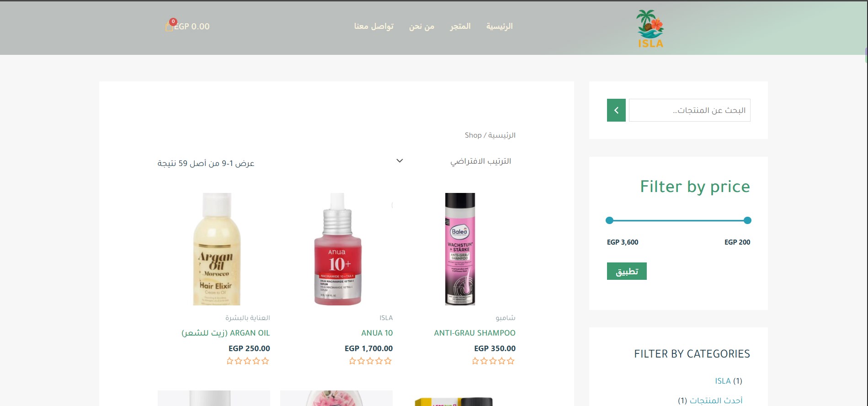
Task: Rate ANTI-GRAU SHAMPOO using the star icons
Action: (x=493, y=361)
